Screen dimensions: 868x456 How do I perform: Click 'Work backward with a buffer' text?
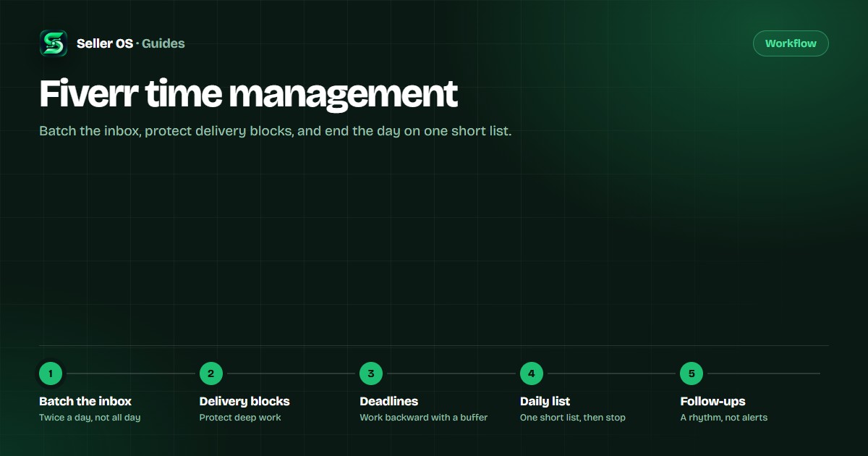pyautogui.click(x=424, y=418)
